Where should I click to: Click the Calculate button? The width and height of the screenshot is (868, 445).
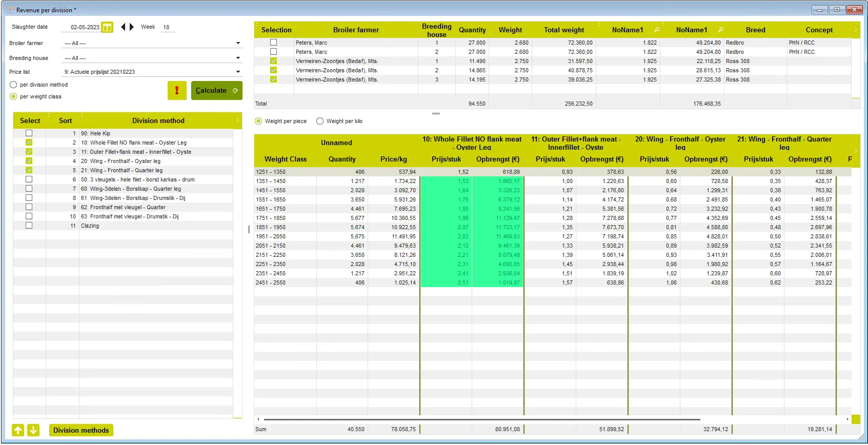[x=216, y=91]
